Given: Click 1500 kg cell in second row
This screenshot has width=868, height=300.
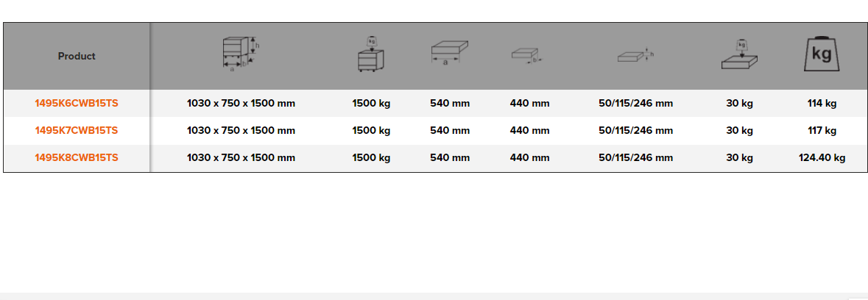Looking at the screenshot, I should pos(371,131).
